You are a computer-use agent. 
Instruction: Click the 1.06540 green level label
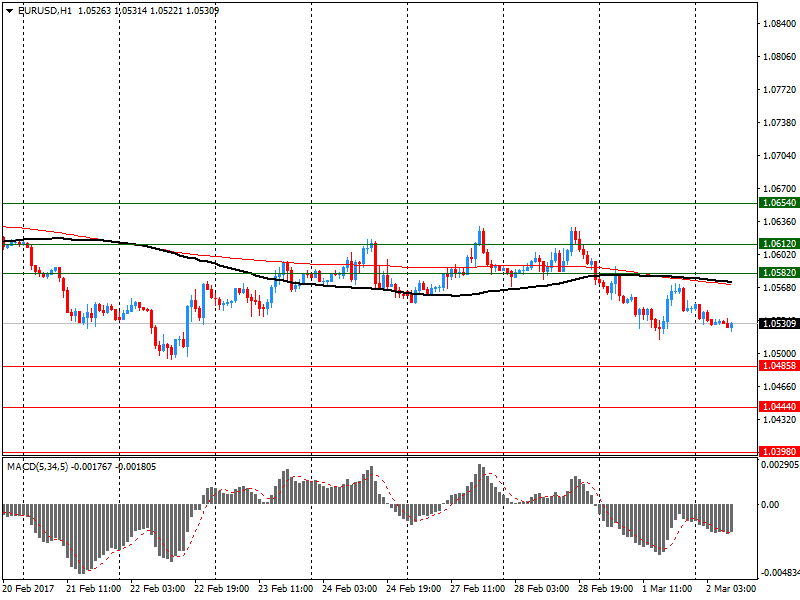coord(779,203)
